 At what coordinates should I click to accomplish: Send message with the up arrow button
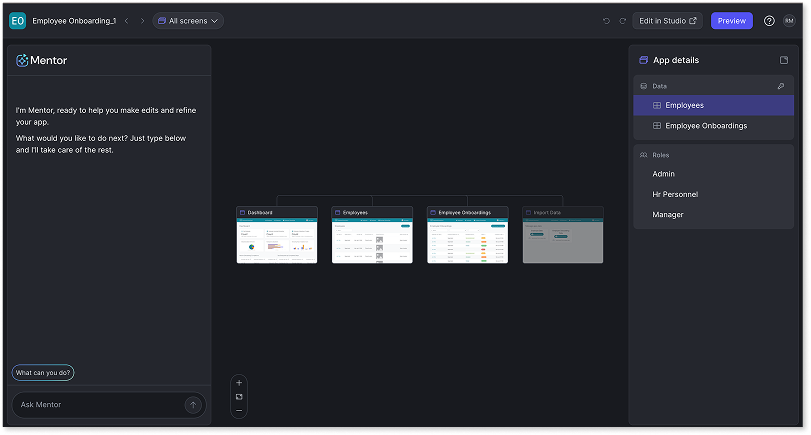(x=193, y=405)
